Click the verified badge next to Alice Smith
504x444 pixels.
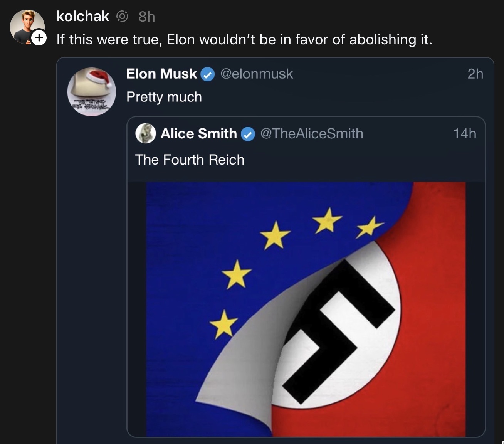248,134
